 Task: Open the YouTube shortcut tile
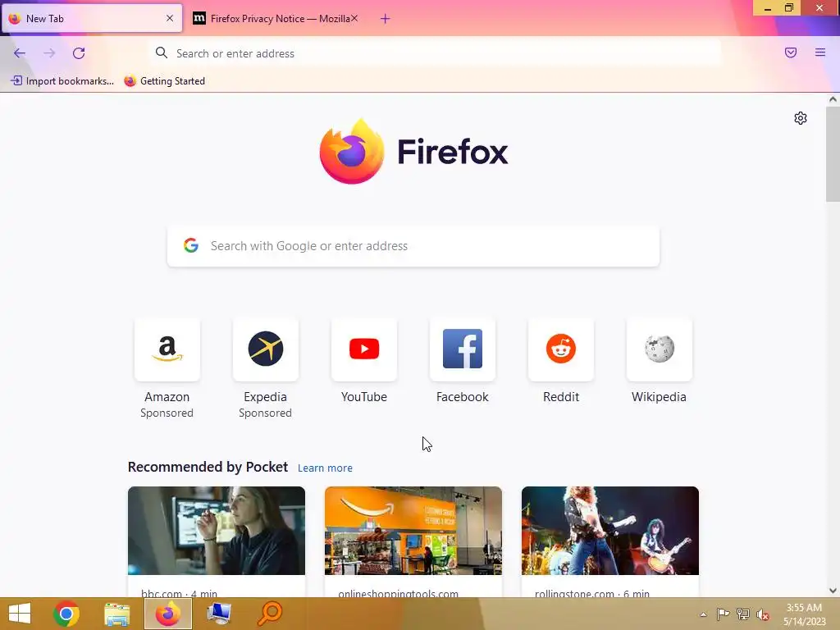tap(363, 349)
